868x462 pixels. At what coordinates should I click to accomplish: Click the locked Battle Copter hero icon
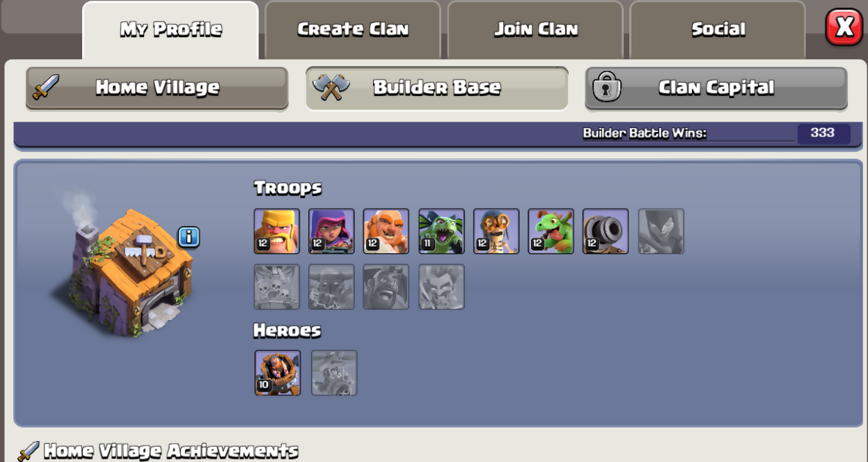pyautogui.click(x=334, y=373)
